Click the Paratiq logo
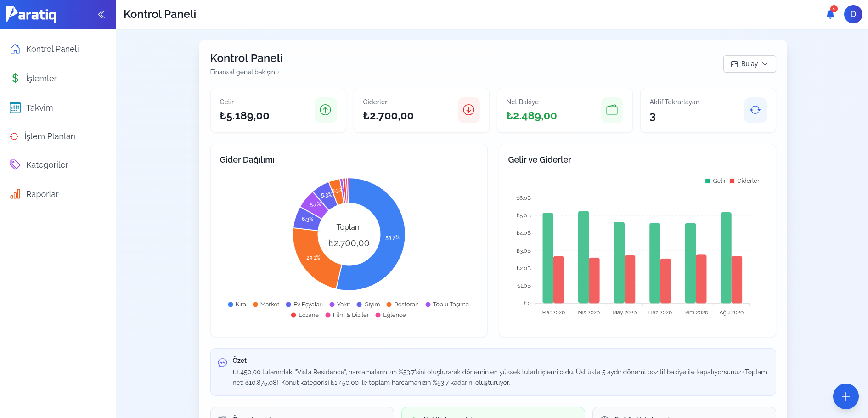868x418 pixels. pyautogui.click(x=31, y=14)
